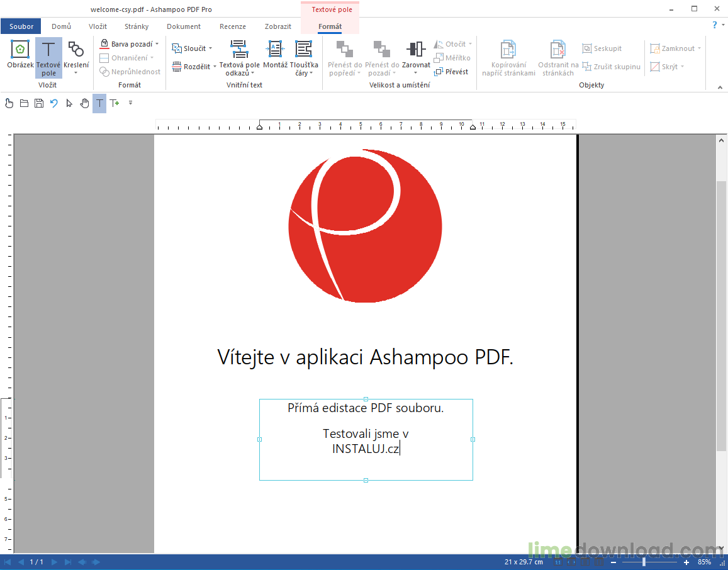
Task: Click the Add text tool icon
Action: click(x=115, y=103)
